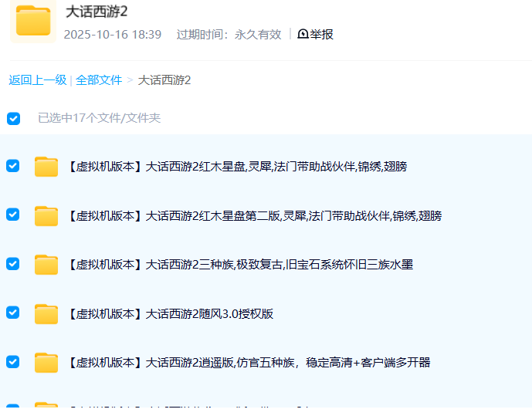The width and height of the screenshot is (532, 416).
Task: Open folder 大话西游2随风3.0授权版 by its name
Action: click(x=171, y=313)
